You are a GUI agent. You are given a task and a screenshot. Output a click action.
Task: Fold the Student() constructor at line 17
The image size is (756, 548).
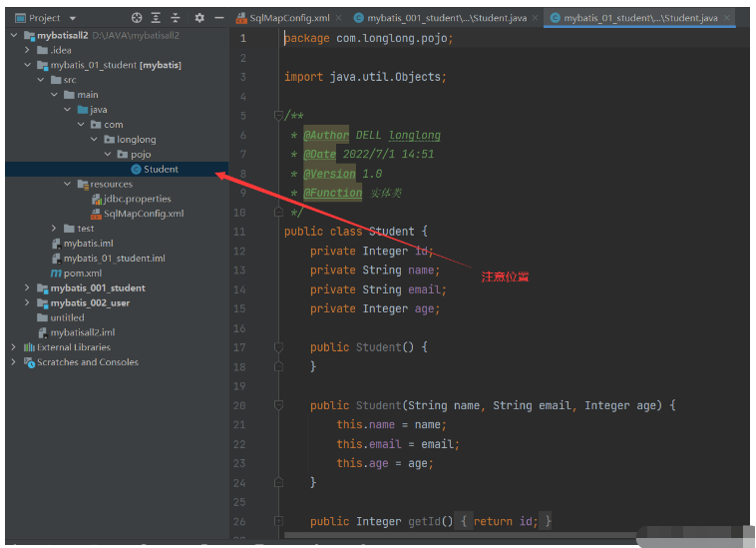pos(280,347)
